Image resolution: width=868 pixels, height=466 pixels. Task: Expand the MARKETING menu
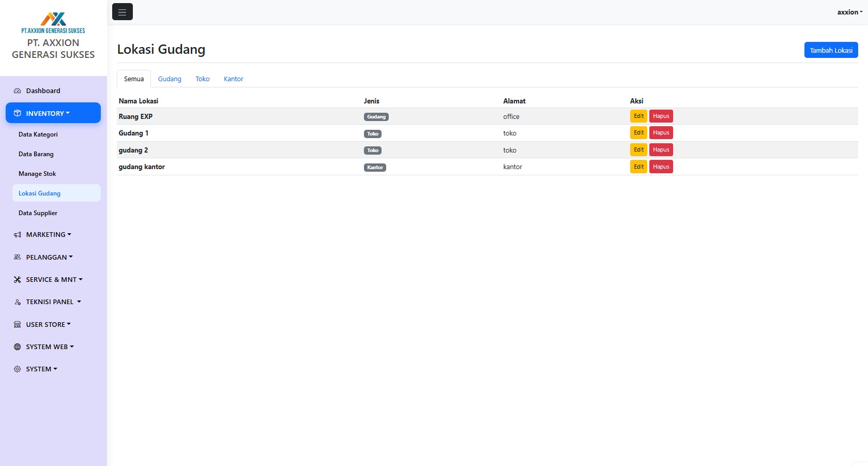pos(53,234)
